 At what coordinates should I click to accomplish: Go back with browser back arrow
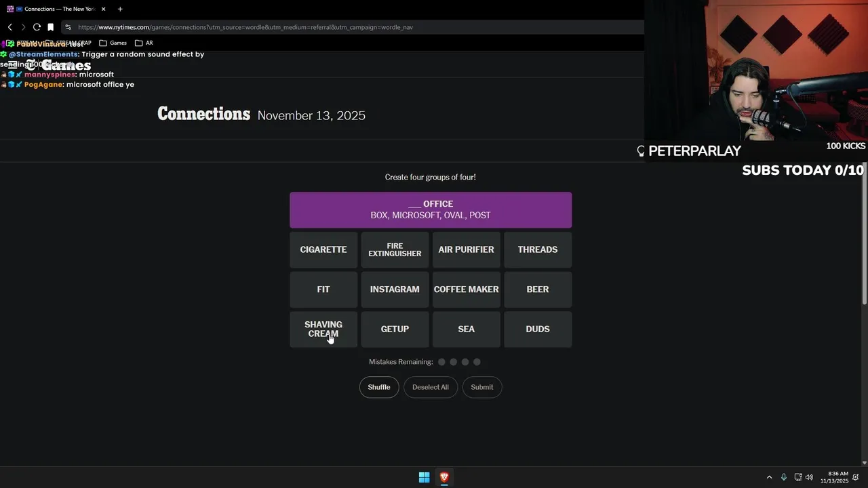coord(10,27)
